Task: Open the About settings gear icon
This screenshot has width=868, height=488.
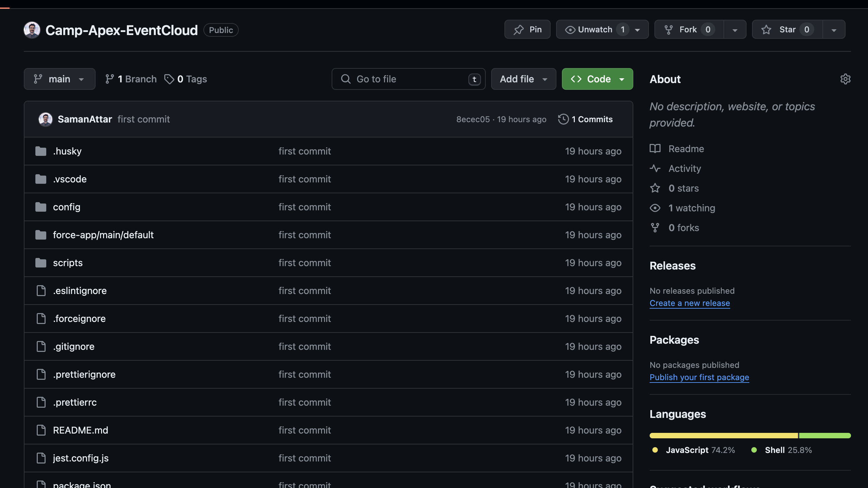Action: 845,79
